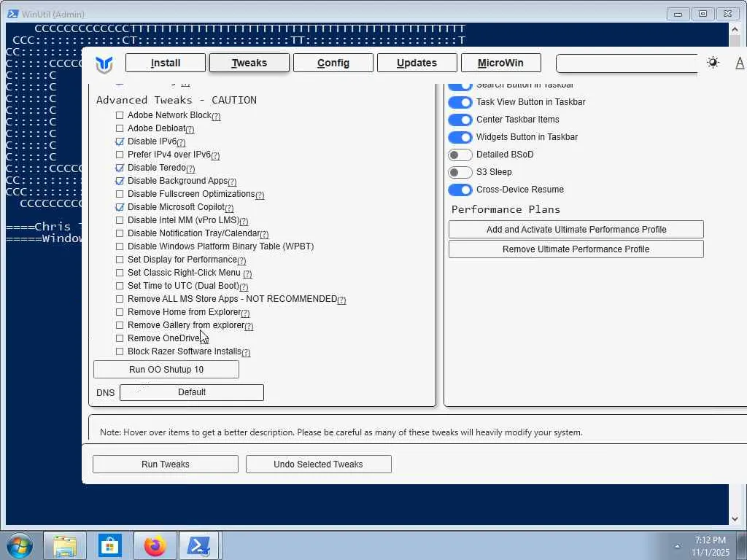Open the MicroWin tab
The height and width of the screenshot is (560, 747).
pos(500,63)
